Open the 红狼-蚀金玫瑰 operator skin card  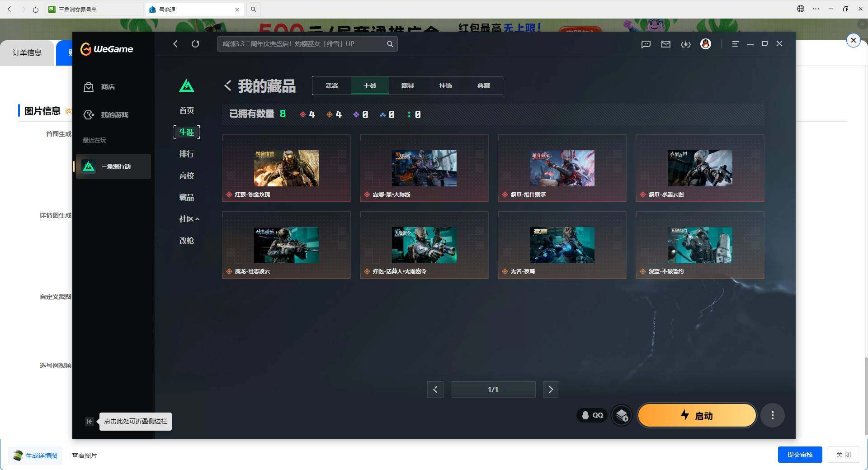tap(286, 168)
